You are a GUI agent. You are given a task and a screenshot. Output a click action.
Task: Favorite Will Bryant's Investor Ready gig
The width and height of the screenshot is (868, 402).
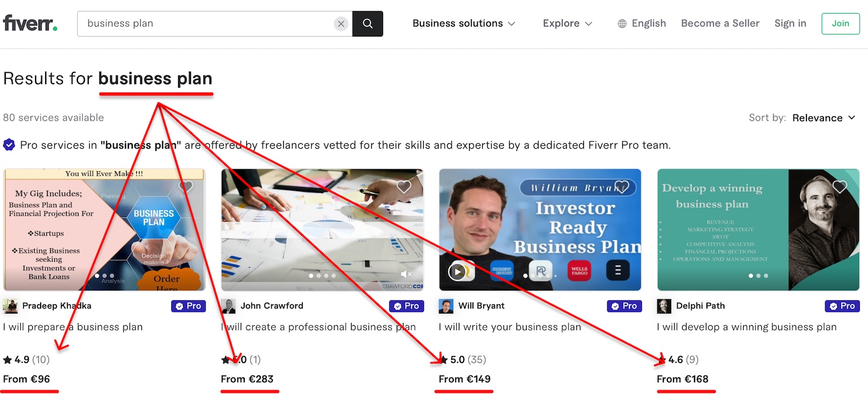[622, 186]
